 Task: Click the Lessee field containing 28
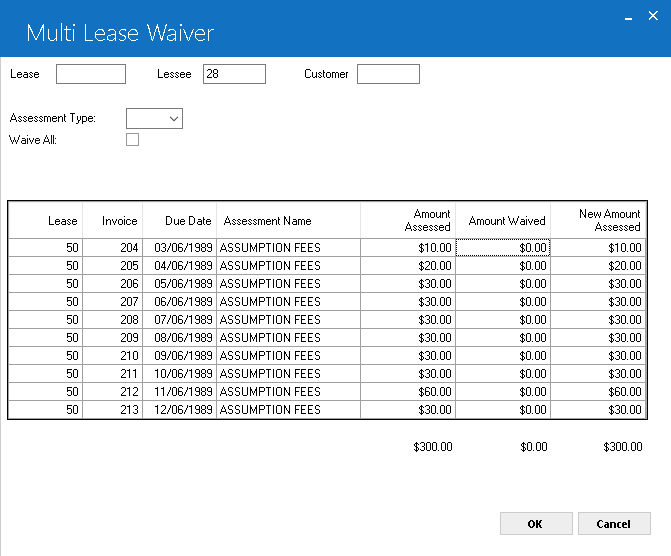click(x=234, y=74)
